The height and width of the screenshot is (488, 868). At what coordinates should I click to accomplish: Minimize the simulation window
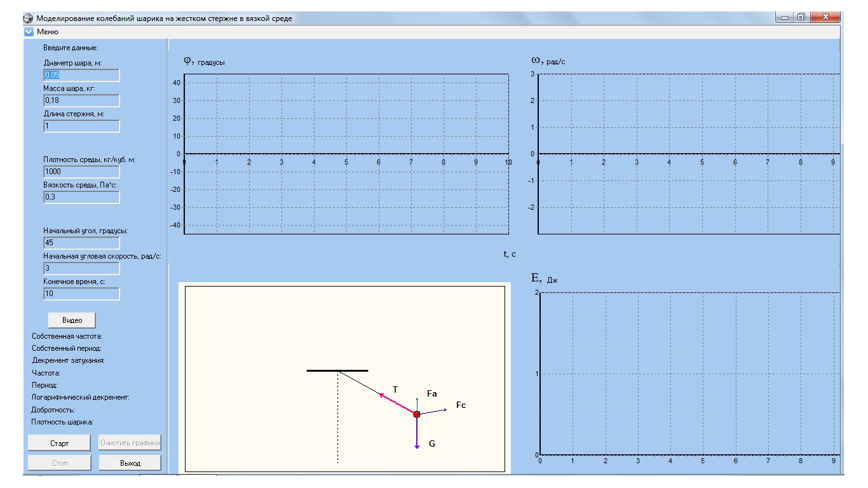coord(786,17)
